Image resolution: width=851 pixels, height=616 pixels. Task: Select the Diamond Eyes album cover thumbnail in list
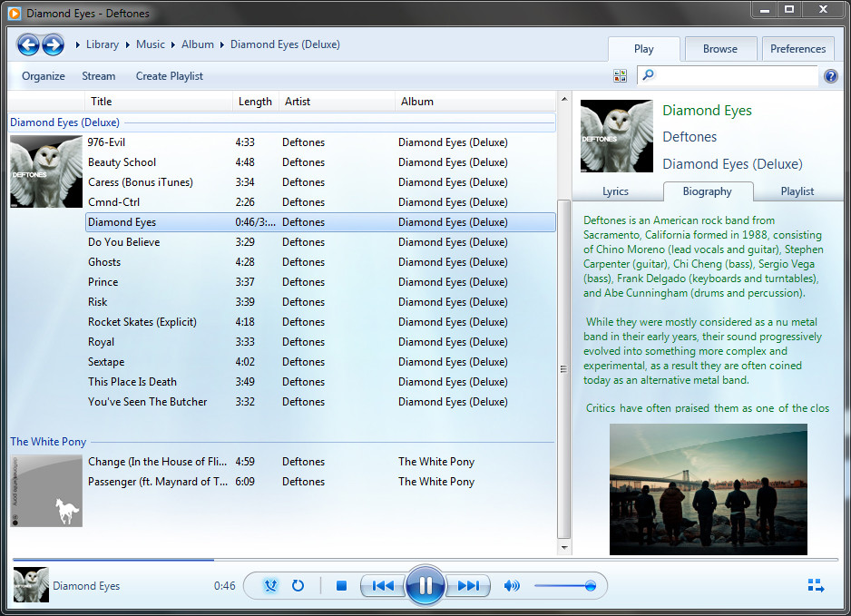[x=46, y=171]
